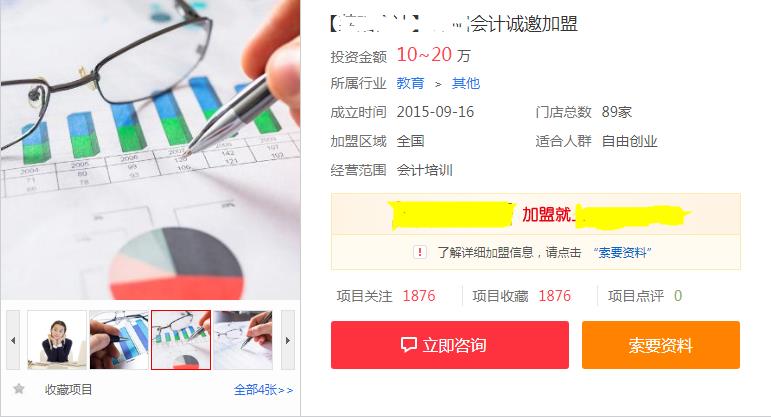Click the red 立即咨询 button
The width and height of the screenshot is (771, 417).
(x=450, y=345)
